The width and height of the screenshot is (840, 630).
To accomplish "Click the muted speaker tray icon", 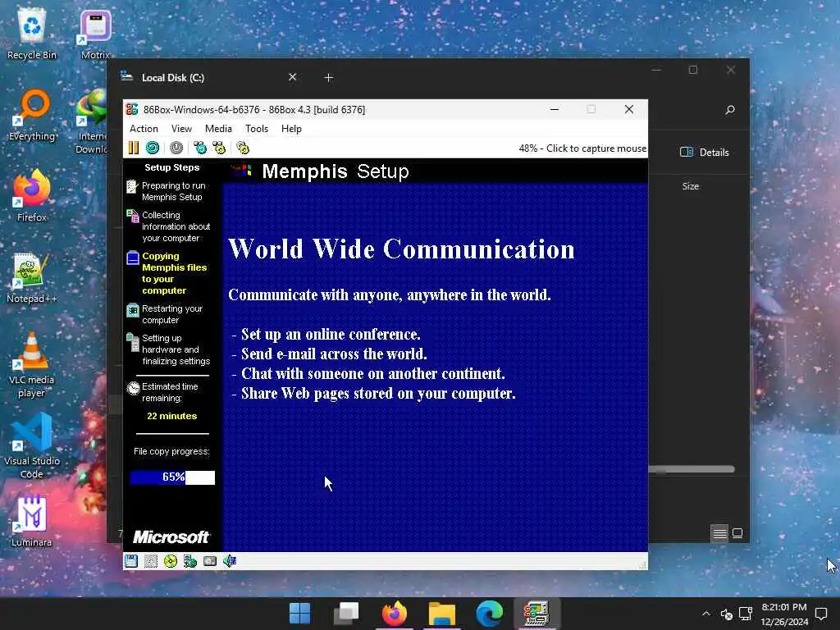I will 727,614.
